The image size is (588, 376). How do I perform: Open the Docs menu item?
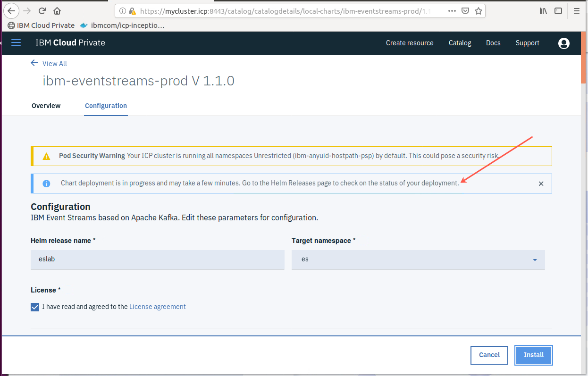point(493,43)
